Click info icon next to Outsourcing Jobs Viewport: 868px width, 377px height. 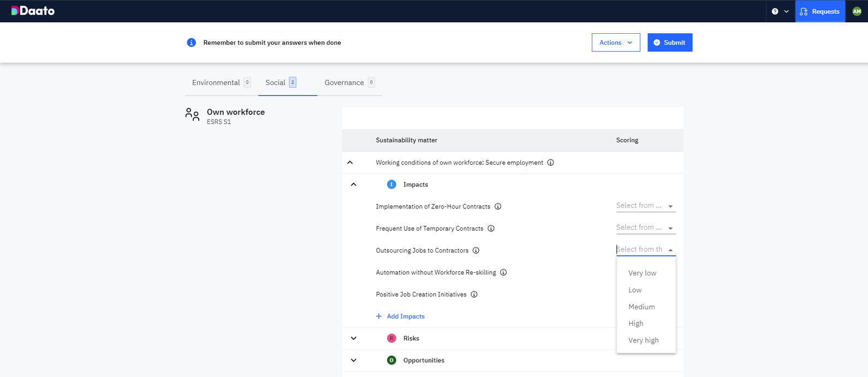pos(476,250)
